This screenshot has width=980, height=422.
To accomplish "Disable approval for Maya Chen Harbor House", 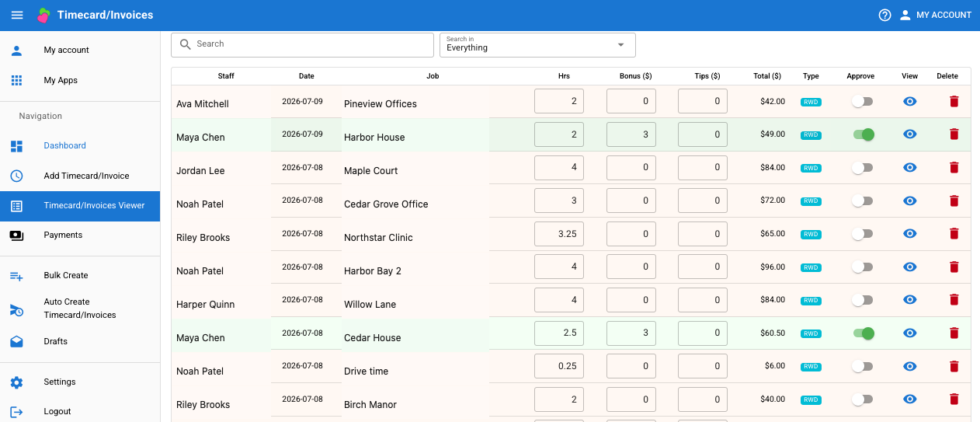I will 862,134.
